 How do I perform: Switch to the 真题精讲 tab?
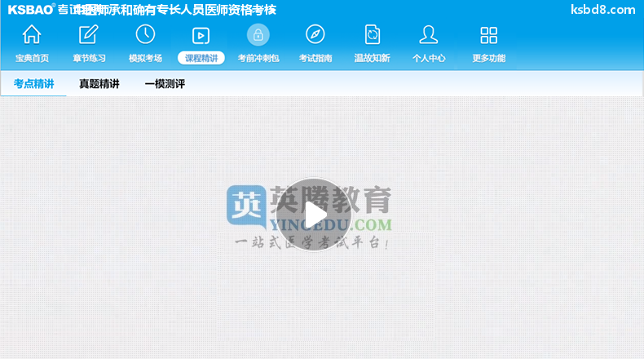99,84
